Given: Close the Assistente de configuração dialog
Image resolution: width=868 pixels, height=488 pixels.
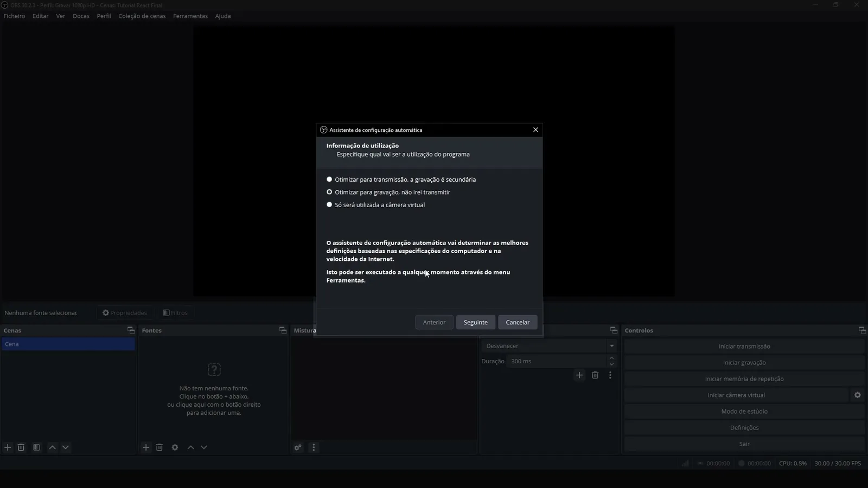Looking at the screenshot, I should (x=535, y=130).
